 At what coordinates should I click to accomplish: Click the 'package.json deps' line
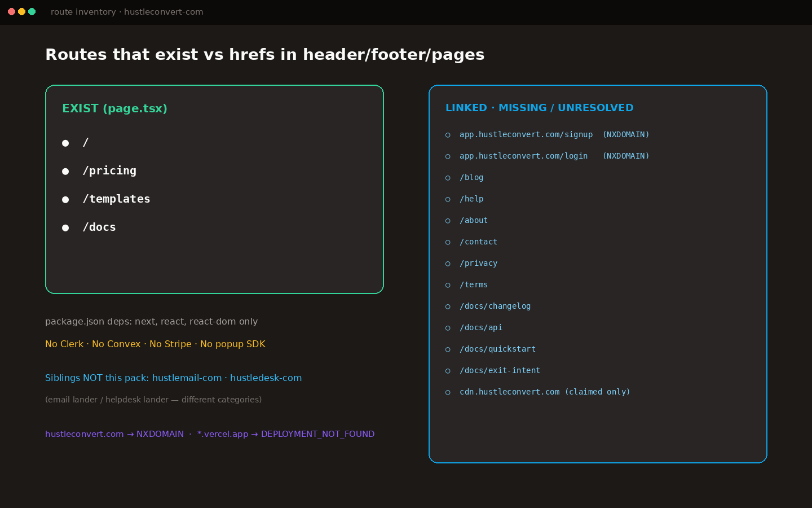[152, 321]
